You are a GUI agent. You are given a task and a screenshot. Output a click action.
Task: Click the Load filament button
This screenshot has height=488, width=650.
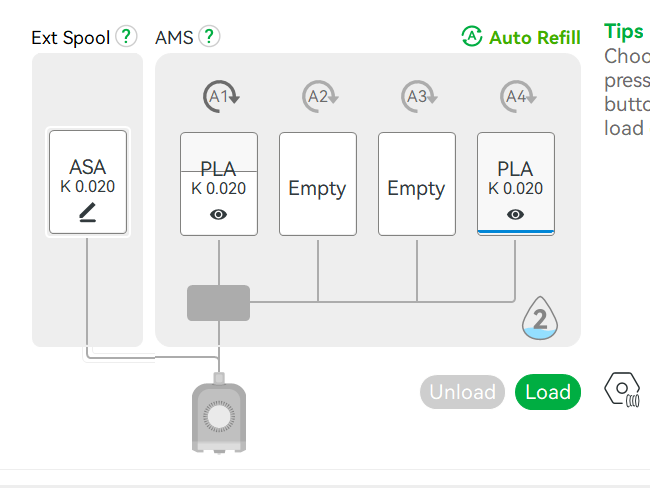[x=548, y=392]
